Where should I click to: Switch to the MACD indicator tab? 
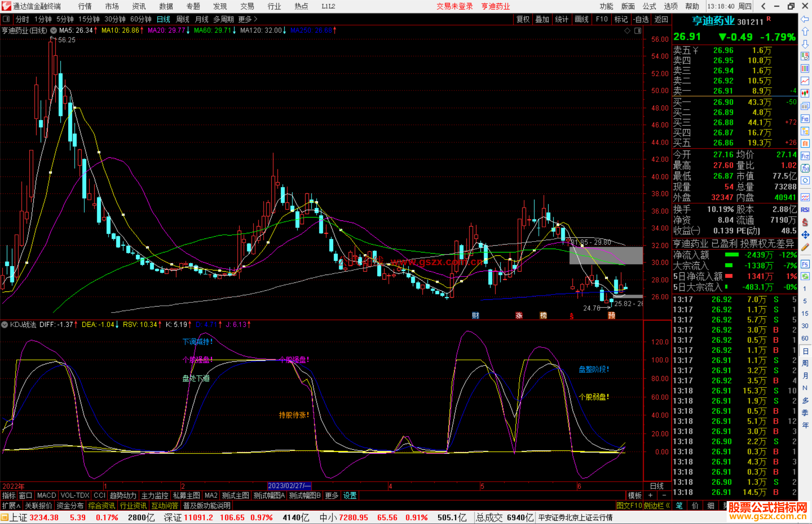(46, 495)
